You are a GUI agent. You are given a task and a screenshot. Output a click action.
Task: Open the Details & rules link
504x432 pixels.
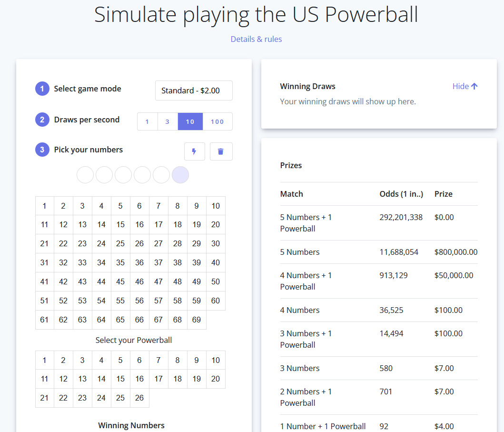(x=256, y=39)
